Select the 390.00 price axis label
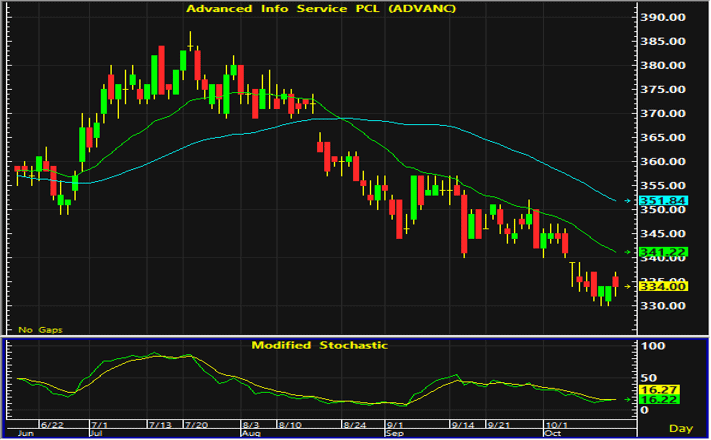The width and height of the screenshot is (711, 440). click(x=662, y=17)
